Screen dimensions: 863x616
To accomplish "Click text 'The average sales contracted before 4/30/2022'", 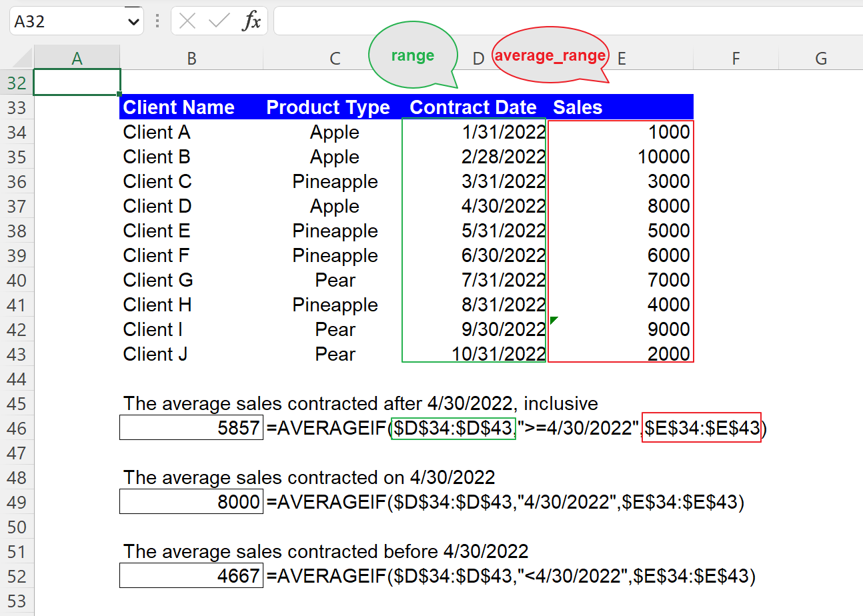I will [x=325, y=551].
